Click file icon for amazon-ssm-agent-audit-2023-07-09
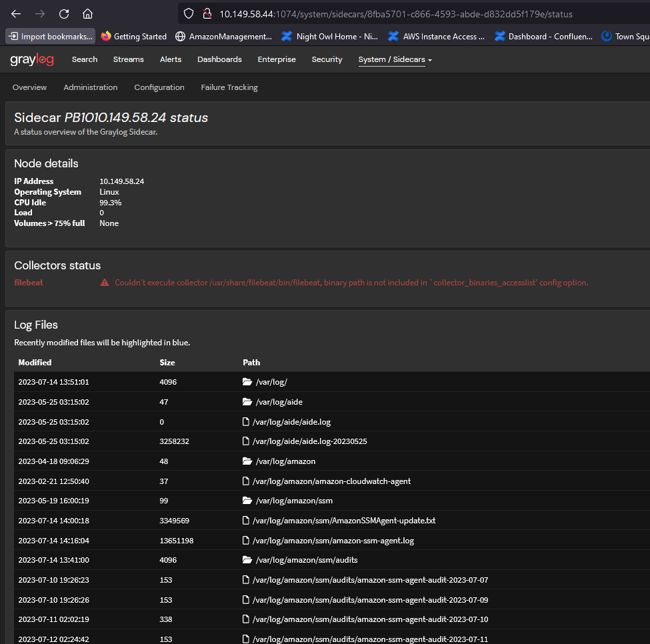 (246, 599)
